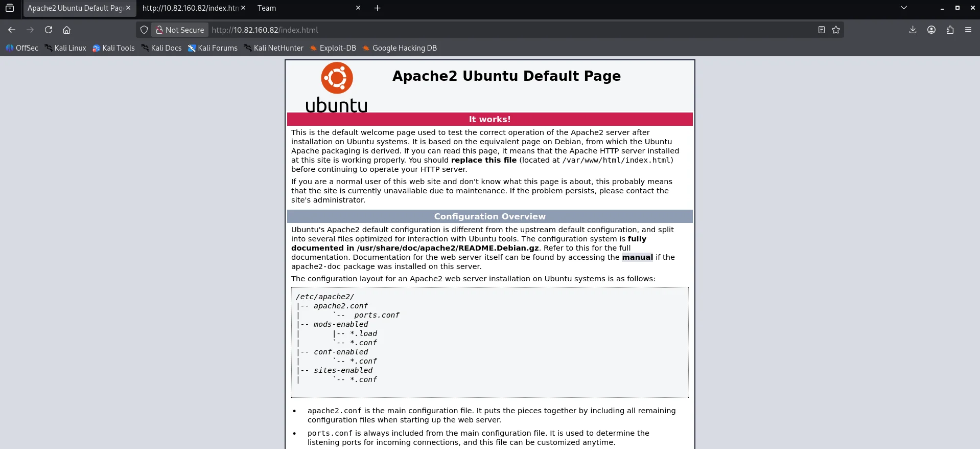This screenshot has width=980, height=449.
Task: Open the hamburger application menu
Action: [968, 30]
